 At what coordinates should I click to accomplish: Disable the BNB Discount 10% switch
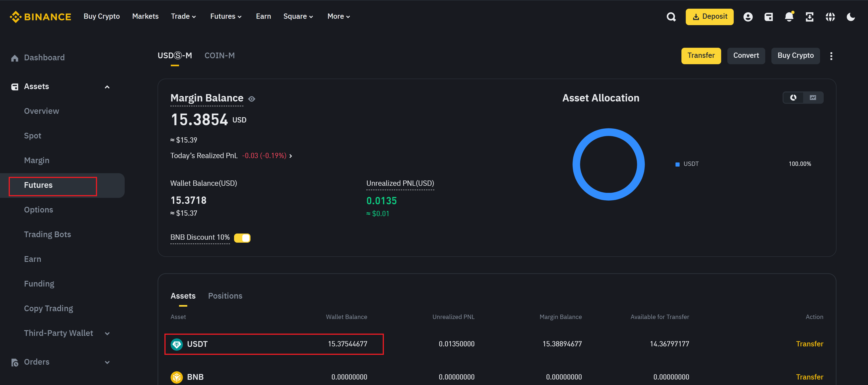pyautogui.click(x=242, y=238)
